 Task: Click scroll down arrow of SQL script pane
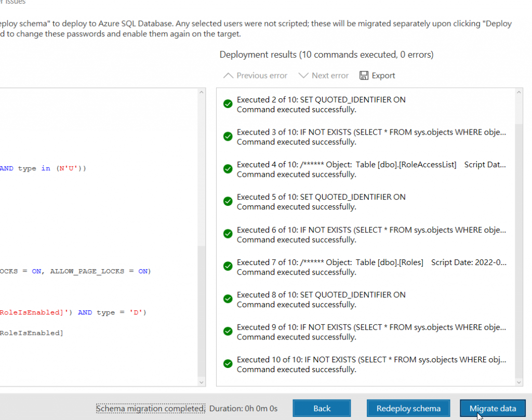(201, 382)
